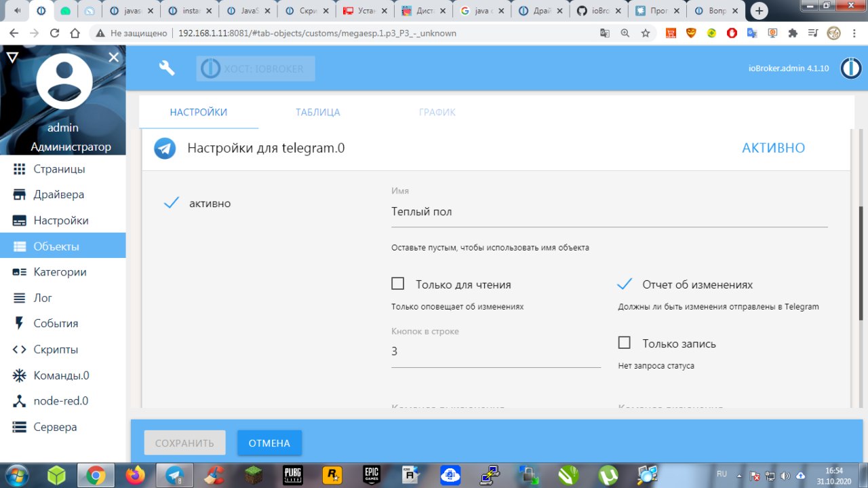Click the СОХРАНИТЬ button

tap(184, 443)
